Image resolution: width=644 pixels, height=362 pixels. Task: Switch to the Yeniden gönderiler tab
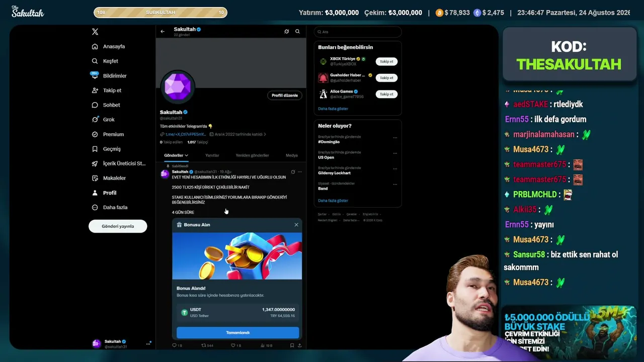253,155
